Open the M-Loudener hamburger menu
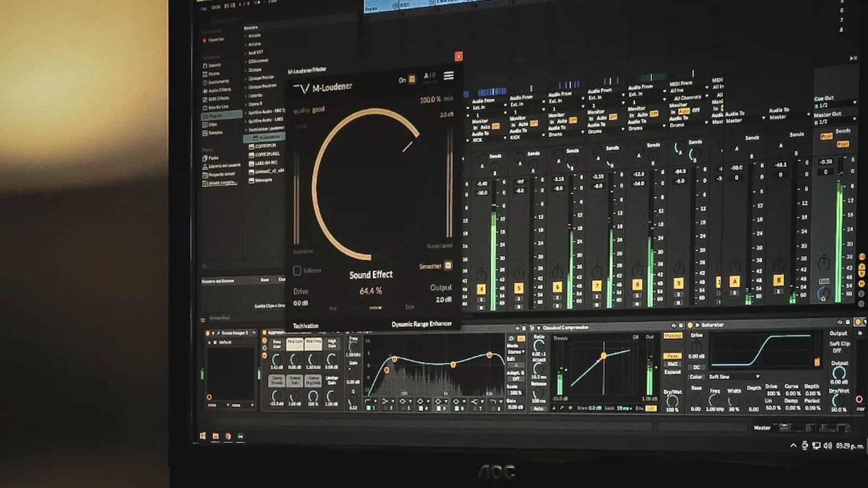Viewport: 868px width, 488px height. (x=449, y=76)
